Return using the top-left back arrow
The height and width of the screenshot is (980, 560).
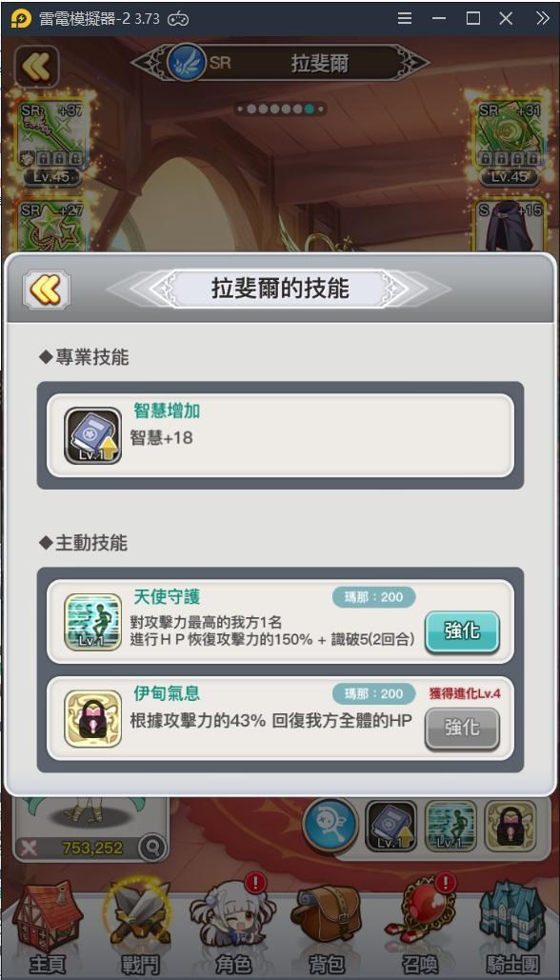pos(37,66)
